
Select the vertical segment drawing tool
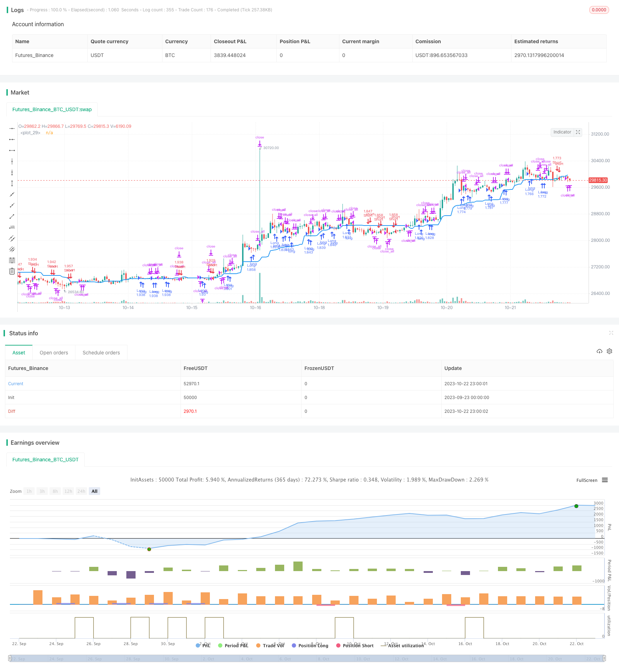[x=12, y=183]
